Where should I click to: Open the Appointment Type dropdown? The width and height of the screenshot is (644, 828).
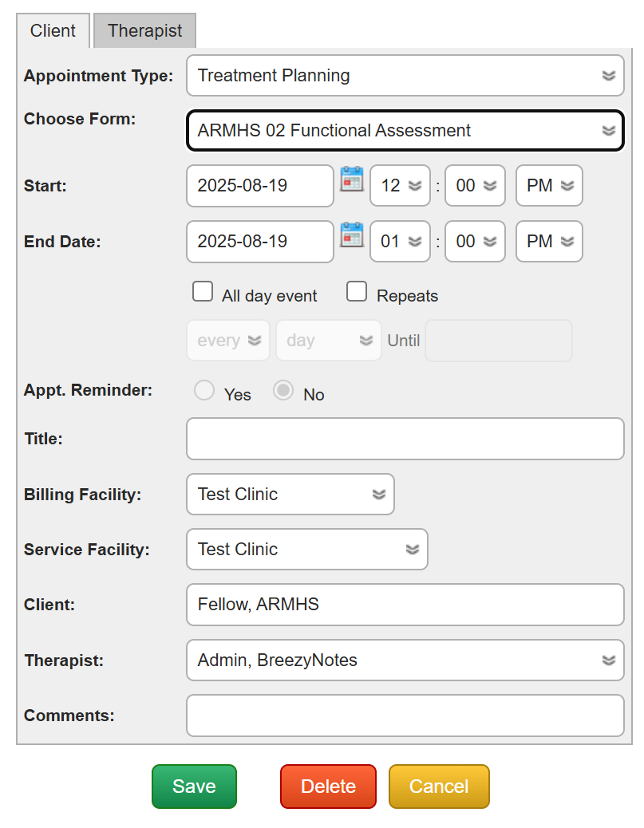[405, 76]
